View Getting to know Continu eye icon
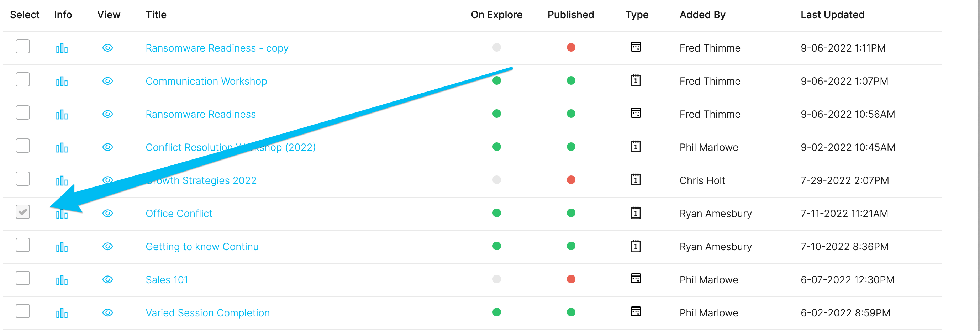Image resolution: width=980 pixels, height=331 pixels. pos(108,247)
